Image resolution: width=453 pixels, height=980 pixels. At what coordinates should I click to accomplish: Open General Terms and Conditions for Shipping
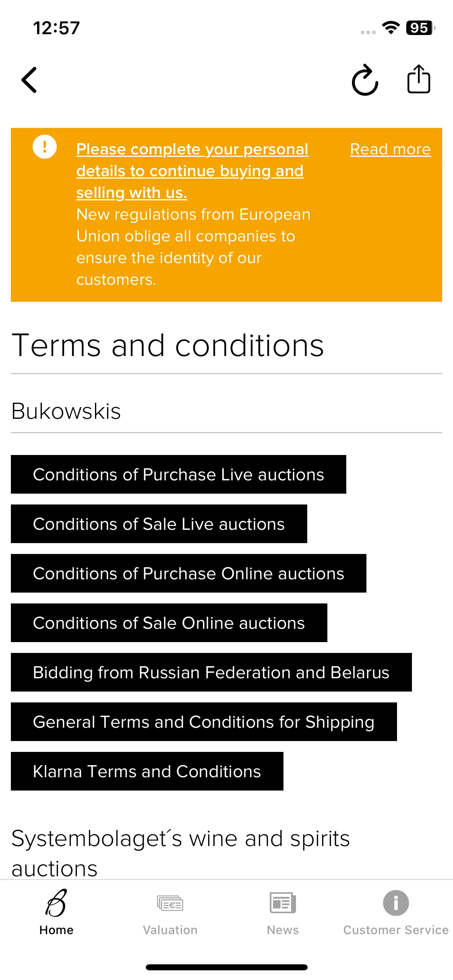click(x=204, y=722)
